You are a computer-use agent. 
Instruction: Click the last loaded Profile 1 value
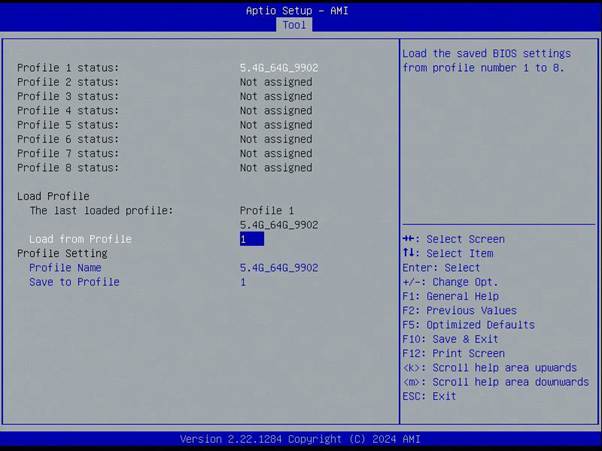267,210
